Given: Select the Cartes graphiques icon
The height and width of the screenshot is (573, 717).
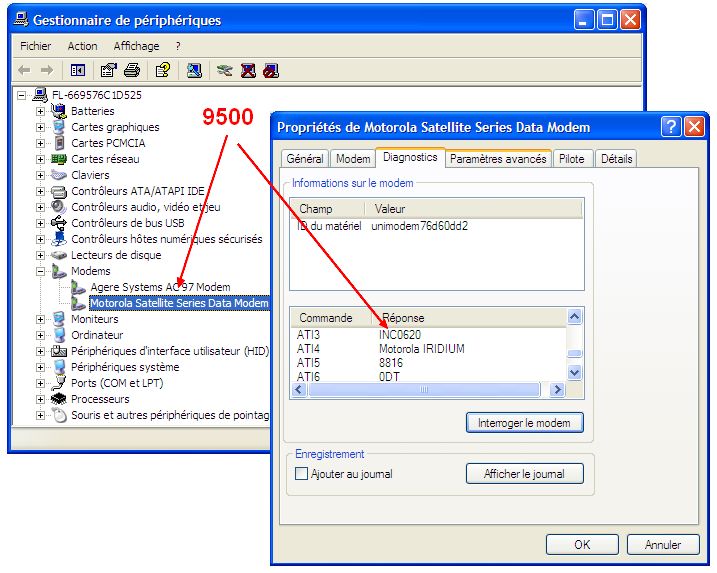Looking at the screenshot, I should pos(59,127).
